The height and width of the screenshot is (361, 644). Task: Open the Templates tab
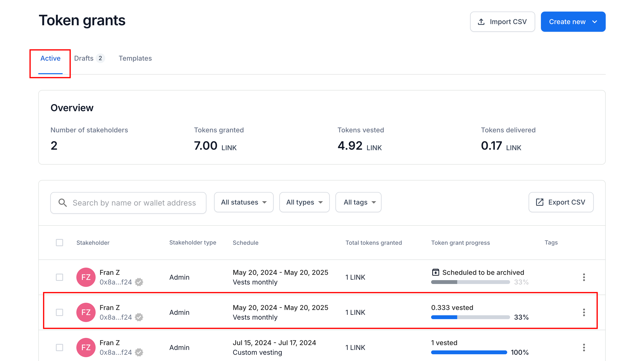pos(135,58)
